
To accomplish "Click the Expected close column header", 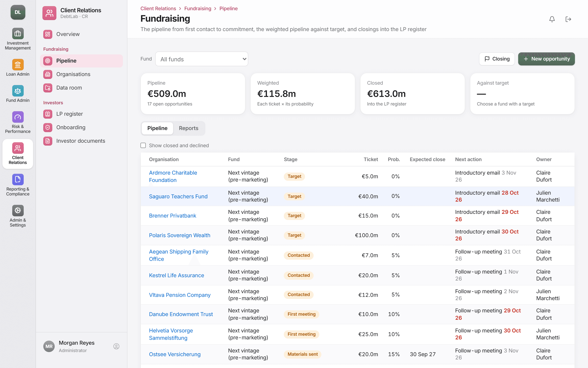I will [427, 159].
